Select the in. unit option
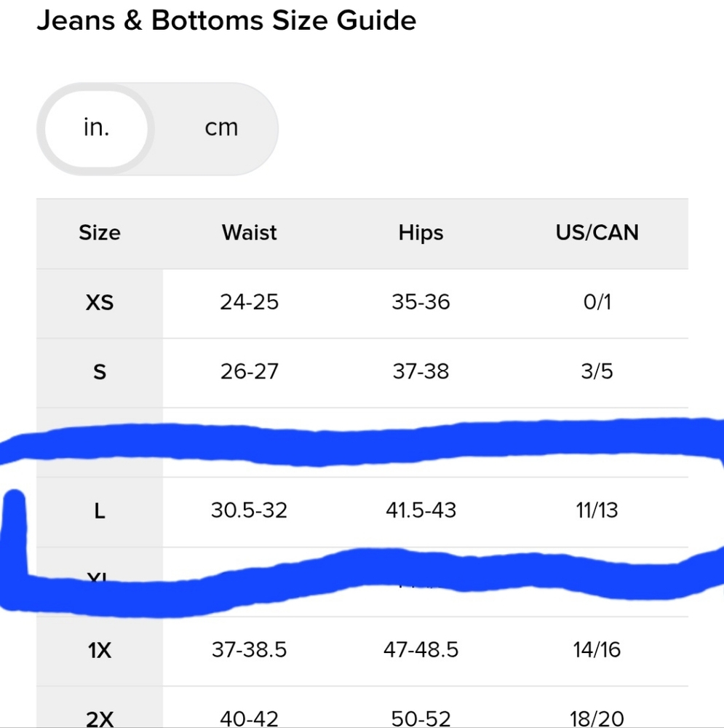The height and width of the screenshot is (728, 724). pos(96,128)
